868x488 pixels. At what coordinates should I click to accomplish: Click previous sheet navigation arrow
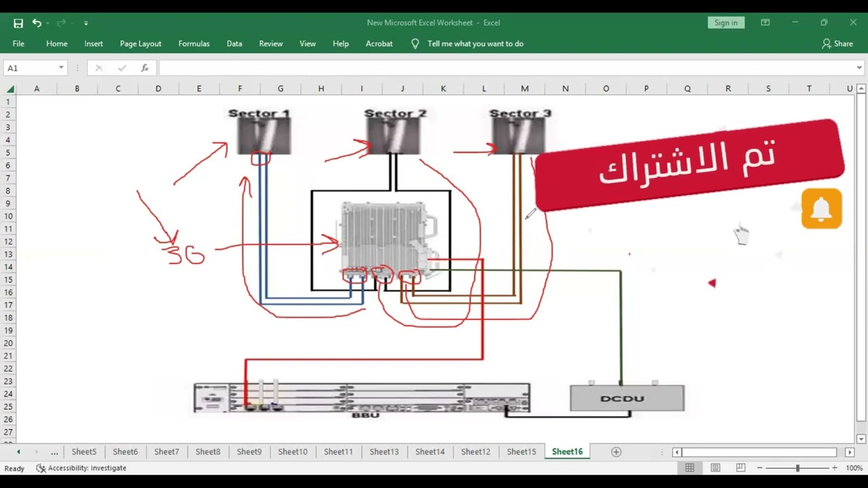coord(18,452)
